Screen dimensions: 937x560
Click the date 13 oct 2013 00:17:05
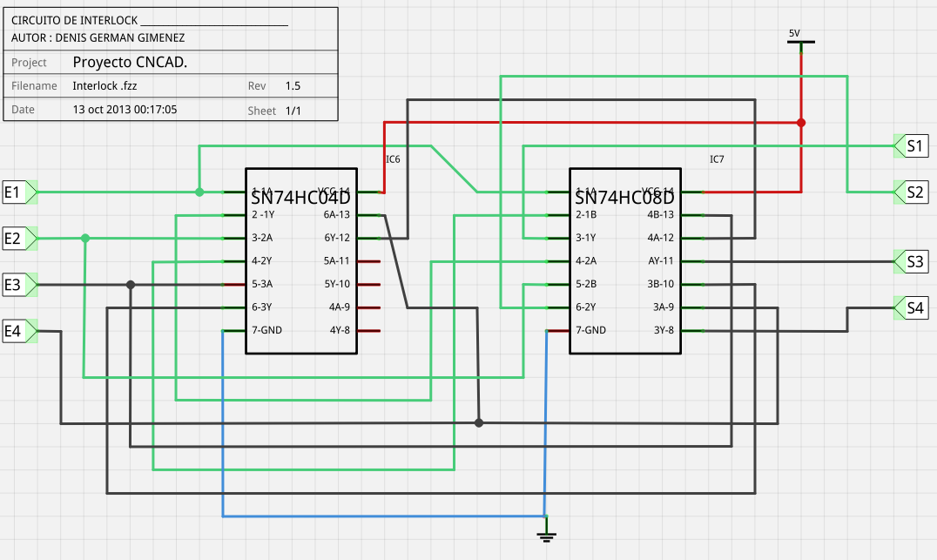coord(125,110)
